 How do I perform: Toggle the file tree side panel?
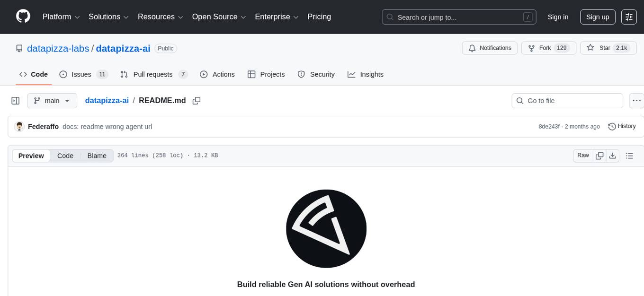coord(16,100)
